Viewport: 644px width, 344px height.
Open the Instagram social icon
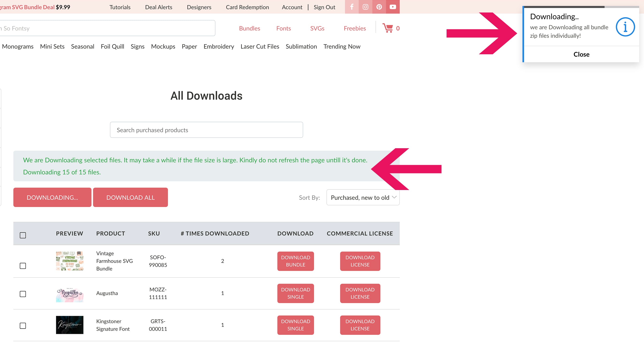coord(365,7)
